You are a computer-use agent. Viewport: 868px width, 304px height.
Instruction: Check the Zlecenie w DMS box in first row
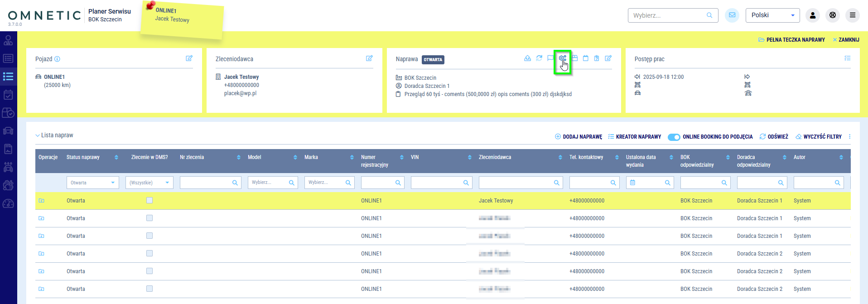[149, 200]
